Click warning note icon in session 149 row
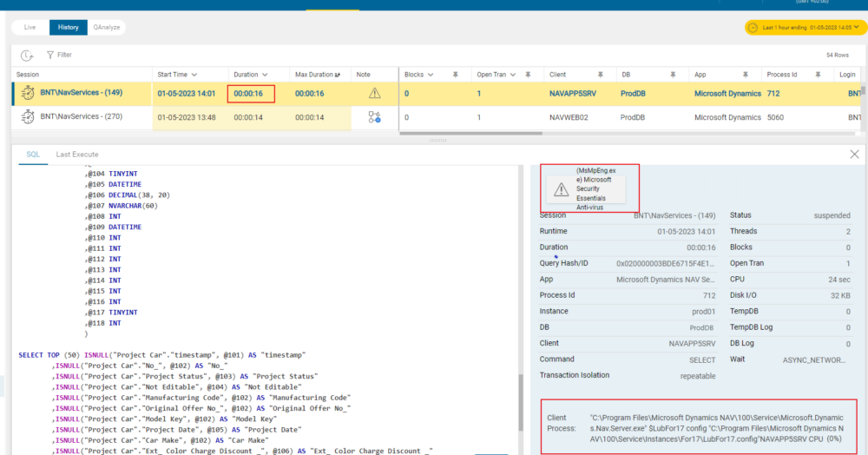868x455 pixels. tap(375, 94)
